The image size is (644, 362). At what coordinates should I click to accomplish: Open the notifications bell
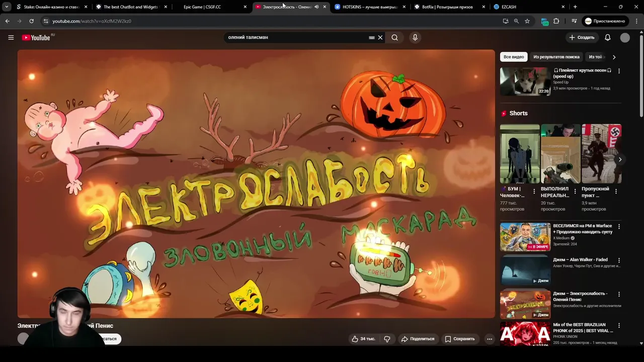pos(607,37)
